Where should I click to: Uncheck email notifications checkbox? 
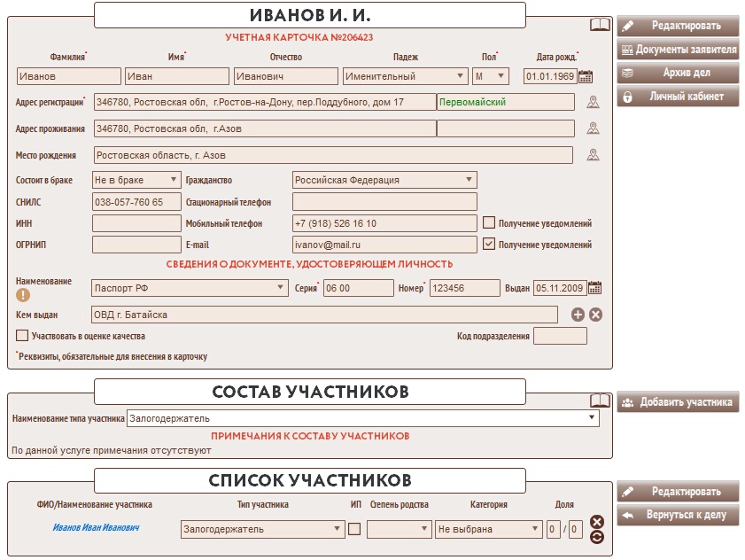click(x=488, y=245)
